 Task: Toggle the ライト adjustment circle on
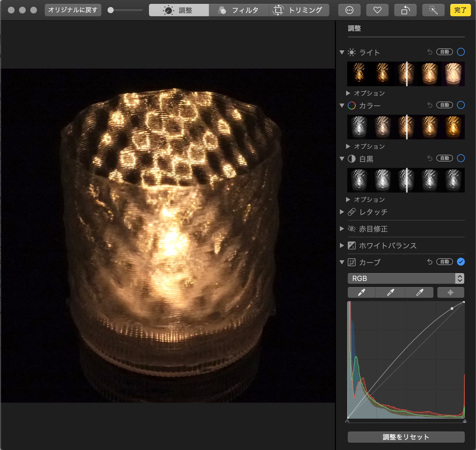[461, 52]
